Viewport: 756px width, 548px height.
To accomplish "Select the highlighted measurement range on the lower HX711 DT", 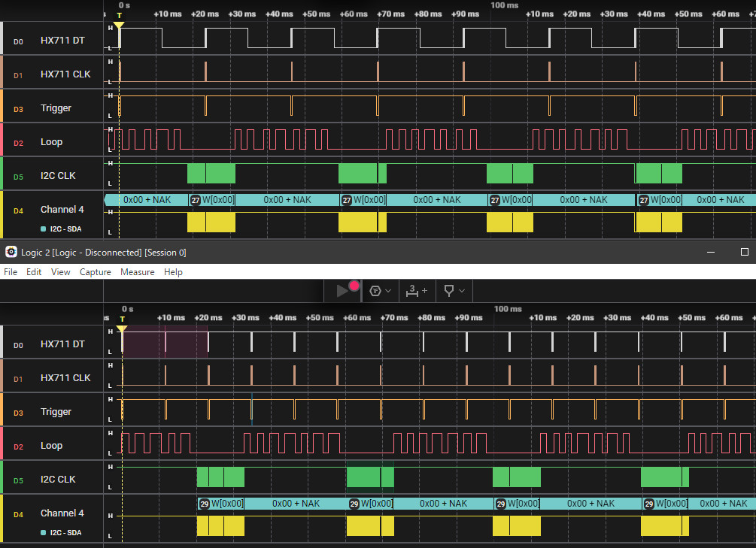I will 165,342.
